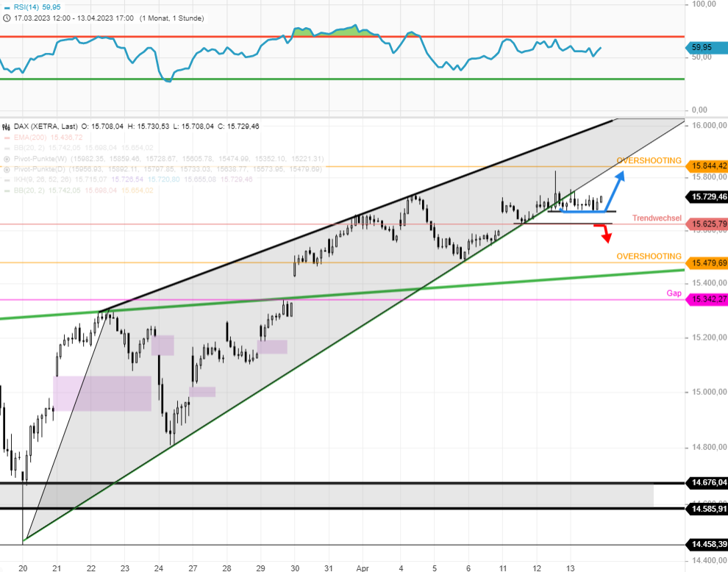Click the 16.000,00 price axis label
This screenshot has width=728, height=572.
pyautogui.click(x=710, y=126)
